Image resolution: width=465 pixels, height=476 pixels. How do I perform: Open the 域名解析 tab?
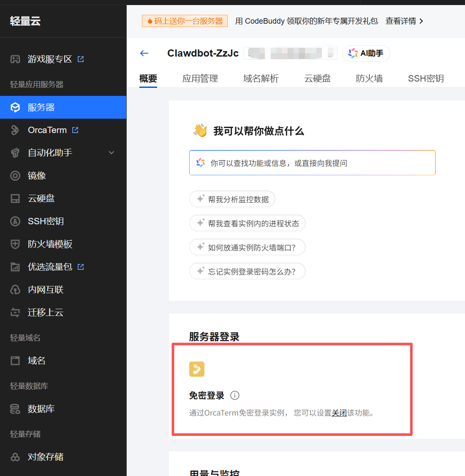tap(261, 79)
